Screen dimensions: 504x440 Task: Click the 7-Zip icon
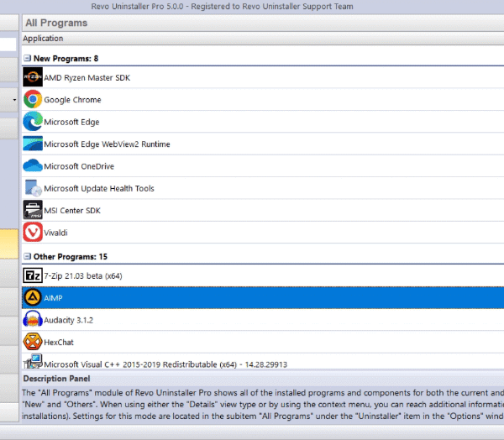pyautogui.click(x=33, y=275)
